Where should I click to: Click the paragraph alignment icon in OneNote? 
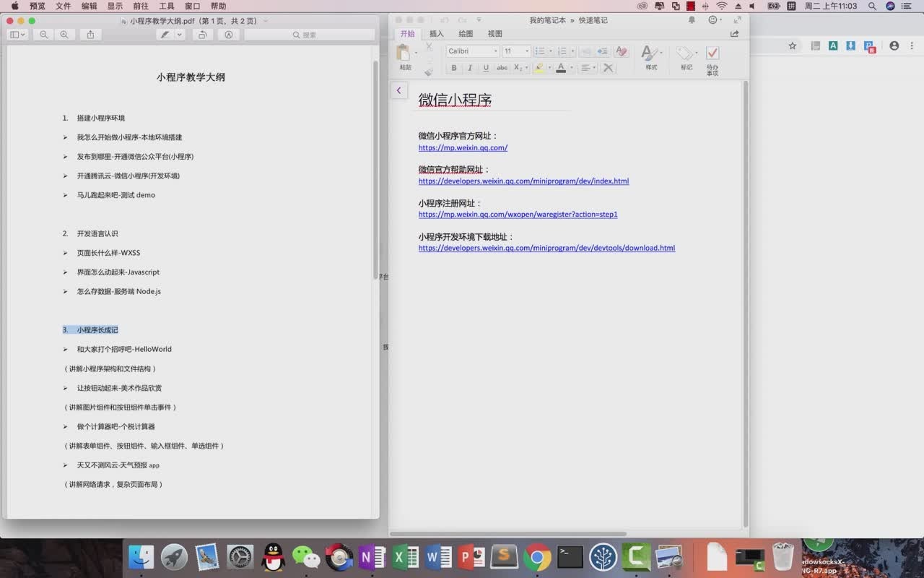coord(585,68)
